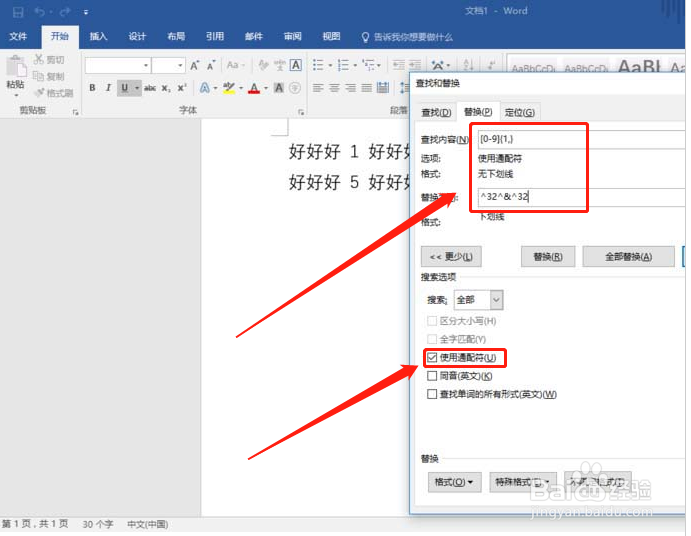Enable 全字匹配 (Whole words) checkbox
Viewport: 691px width, 536px height.
(432, 339)
